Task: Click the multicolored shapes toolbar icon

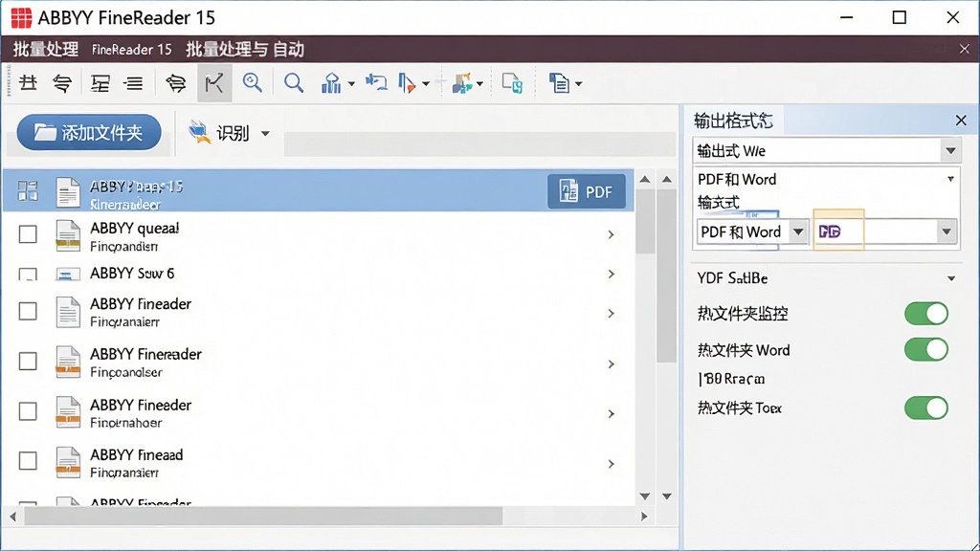Action: click(462, 83)
